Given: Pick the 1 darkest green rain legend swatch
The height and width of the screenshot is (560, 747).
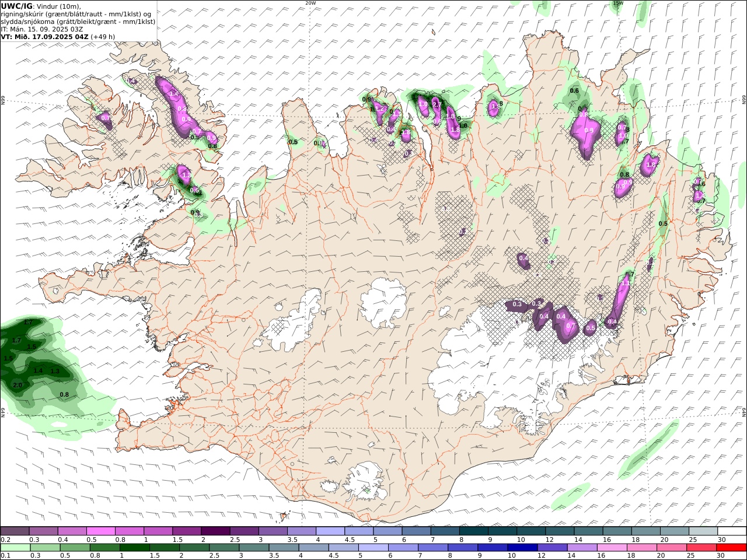Looking at the screenshot, I should 134,547.
